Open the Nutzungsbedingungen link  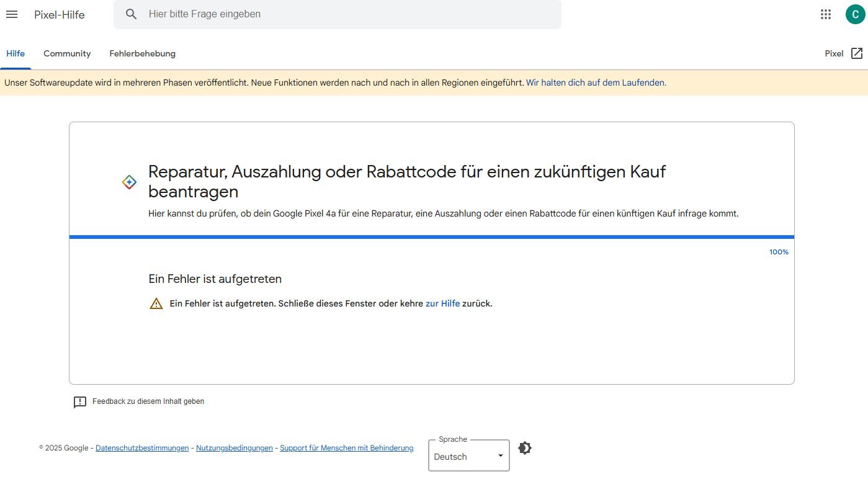click(x=234, y=448)
